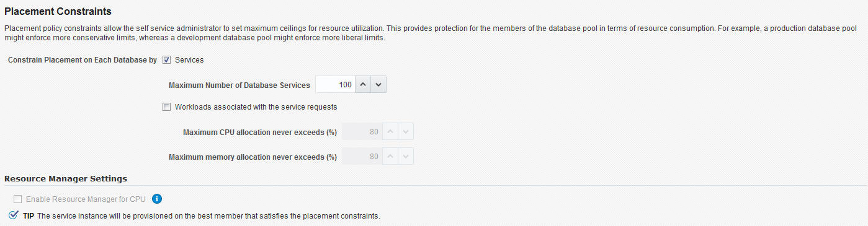Click the up arrow for Maximum memory allocation
This screenshot has width=868, height=226.
point(390,157)
